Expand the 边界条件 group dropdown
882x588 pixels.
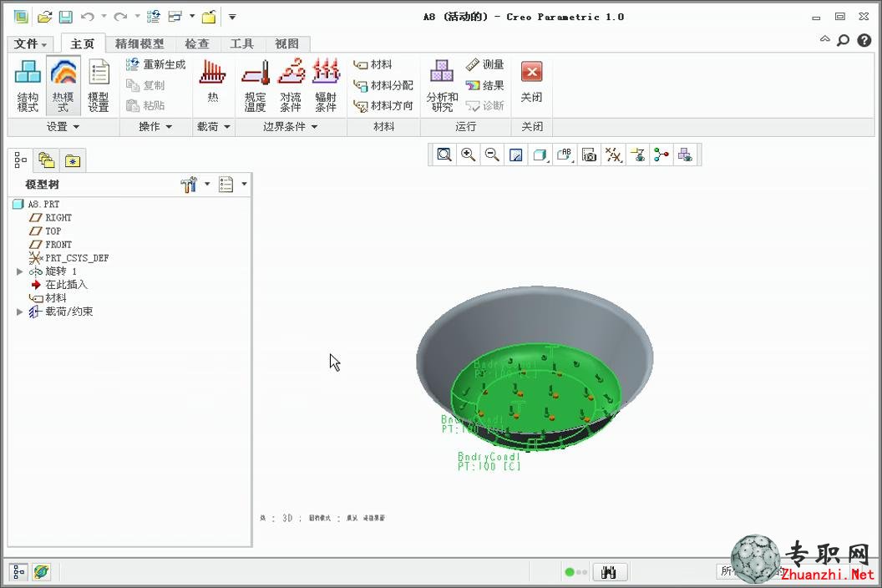291,127
